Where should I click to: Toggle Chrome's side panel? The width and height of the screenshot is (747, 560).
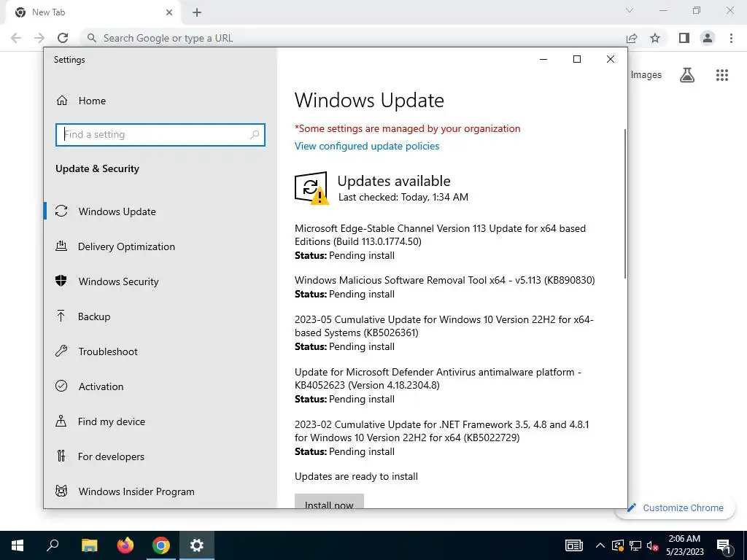coord(684,38)
